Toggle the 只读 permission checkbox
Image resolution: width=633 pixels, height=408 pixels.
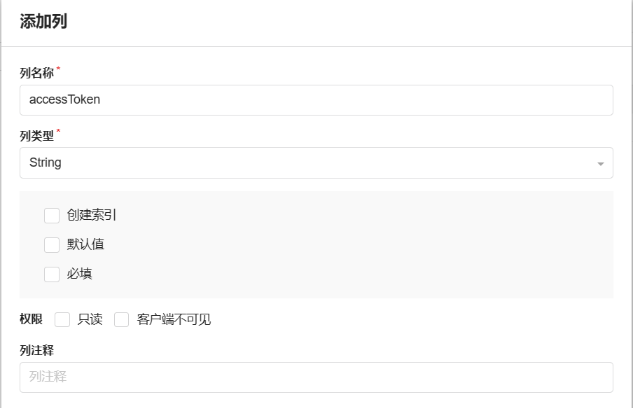pyautogui.click(x=62, y=320)
